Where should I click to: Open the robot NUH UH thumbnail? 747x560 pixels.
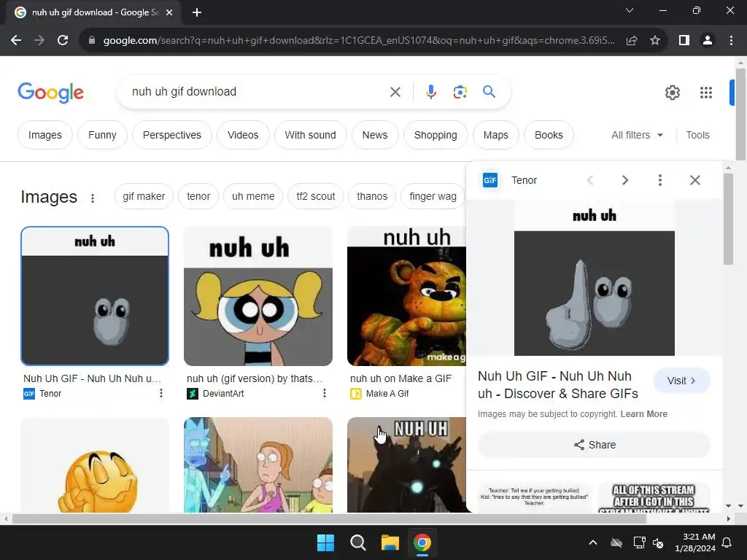407,465
